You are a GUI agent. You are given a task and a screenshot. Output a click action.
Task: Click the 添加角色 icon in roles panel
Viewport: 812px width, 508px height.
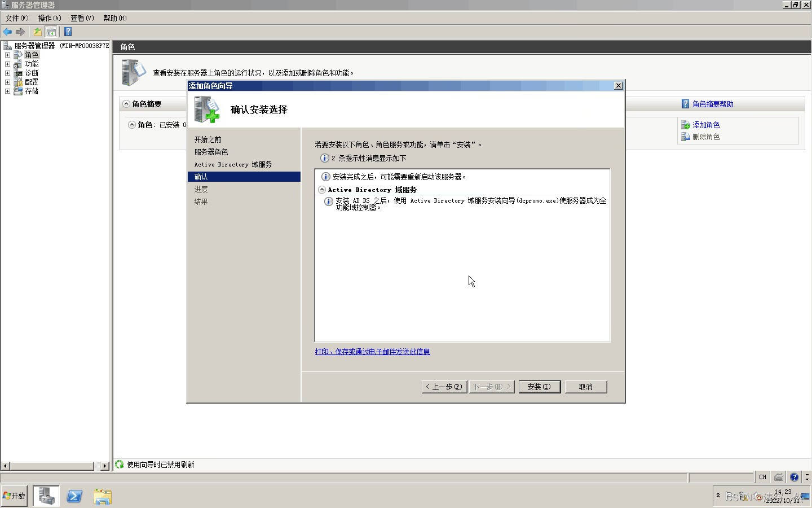coord(686,125)
